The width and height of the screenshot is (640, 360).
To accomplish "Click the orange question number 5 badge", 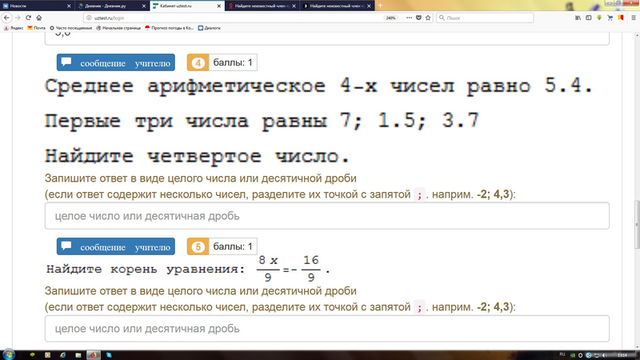I will pyautogui.click(x=198, y=247).
